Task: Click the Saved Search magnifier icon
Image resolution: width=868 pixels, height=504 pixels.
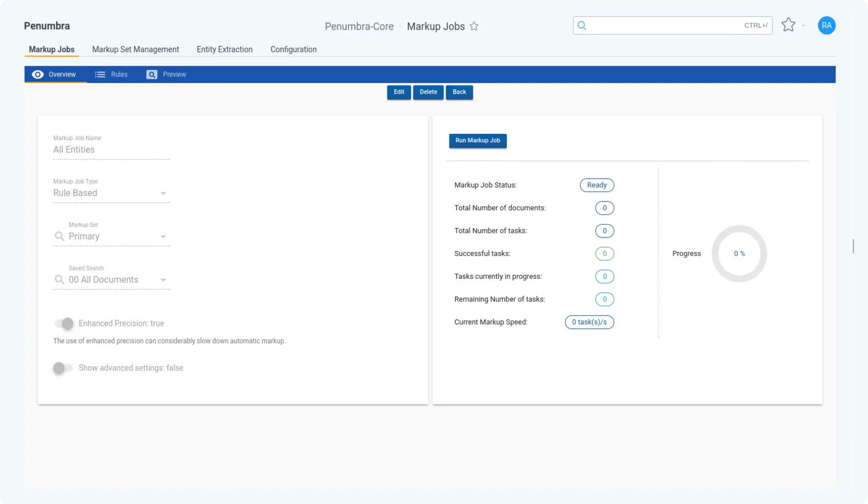Action: click(x=59, y=279)
